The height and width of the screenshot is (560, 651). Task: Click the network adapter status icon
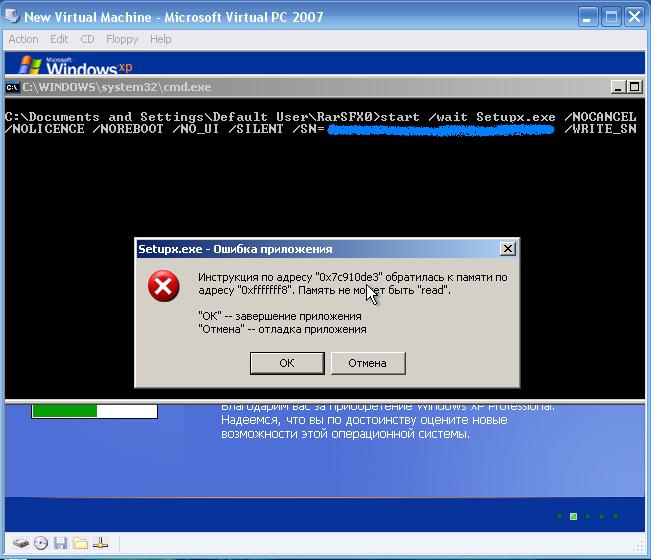[100, 543]
